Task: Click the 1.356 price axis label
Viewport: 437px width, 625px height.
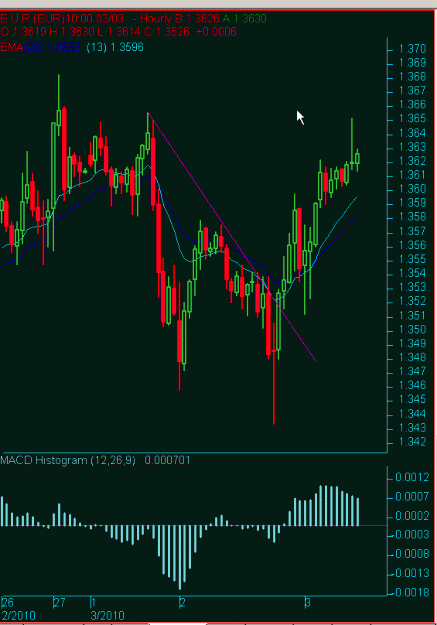Action: [413, 245]
